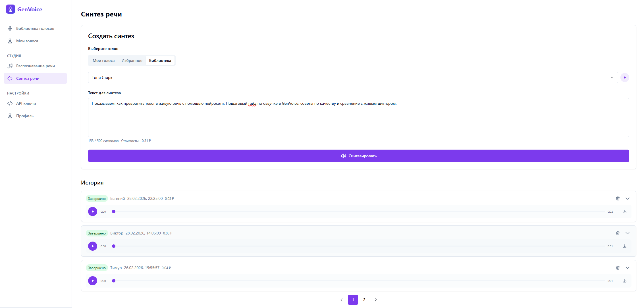Click the GenVoice microphone logo
Screen dimensions: 644x308
[x=11, y=9]
